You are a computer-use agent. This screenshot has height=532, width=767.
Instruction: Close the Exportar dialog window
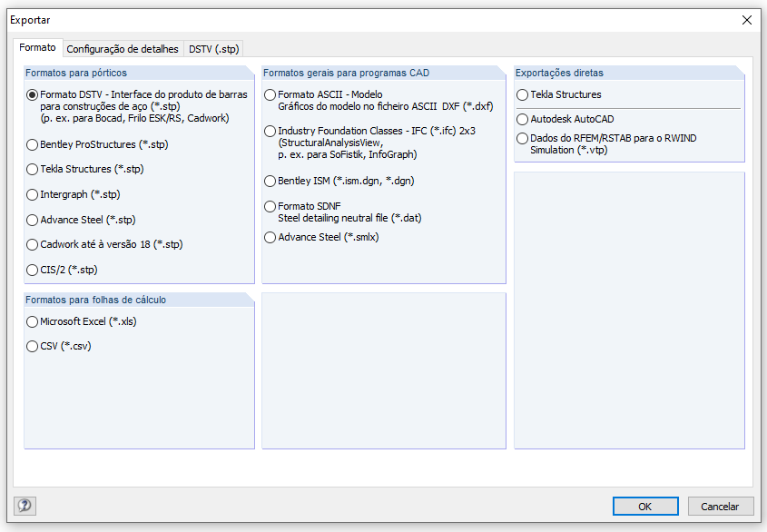(747, 20)
